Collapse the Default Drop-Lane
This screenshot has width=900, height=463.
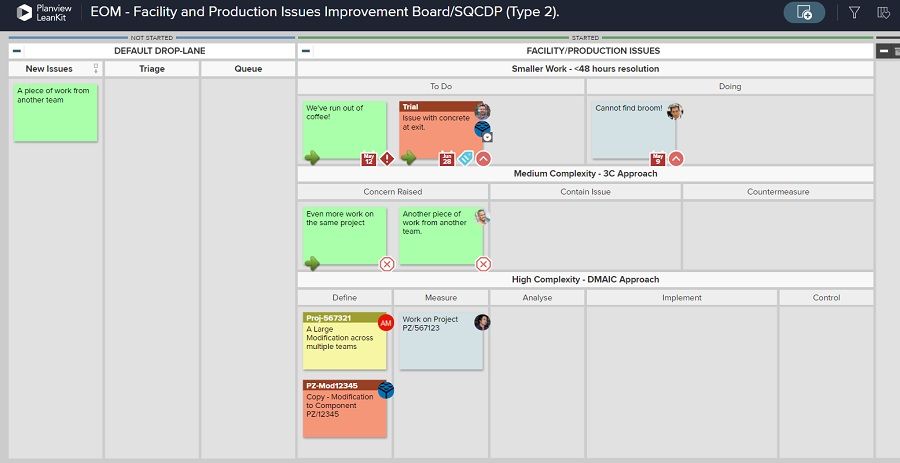(17, 51)
